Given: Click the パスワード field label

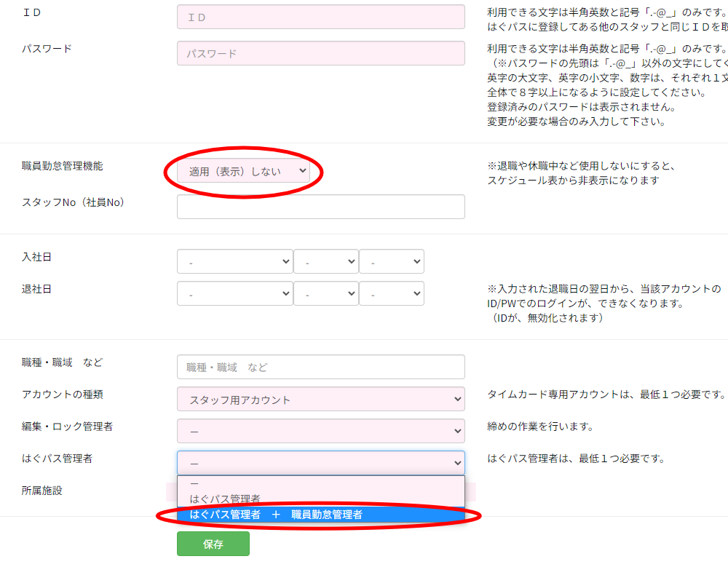Looking at the screenshot, I should pos(47,49).
